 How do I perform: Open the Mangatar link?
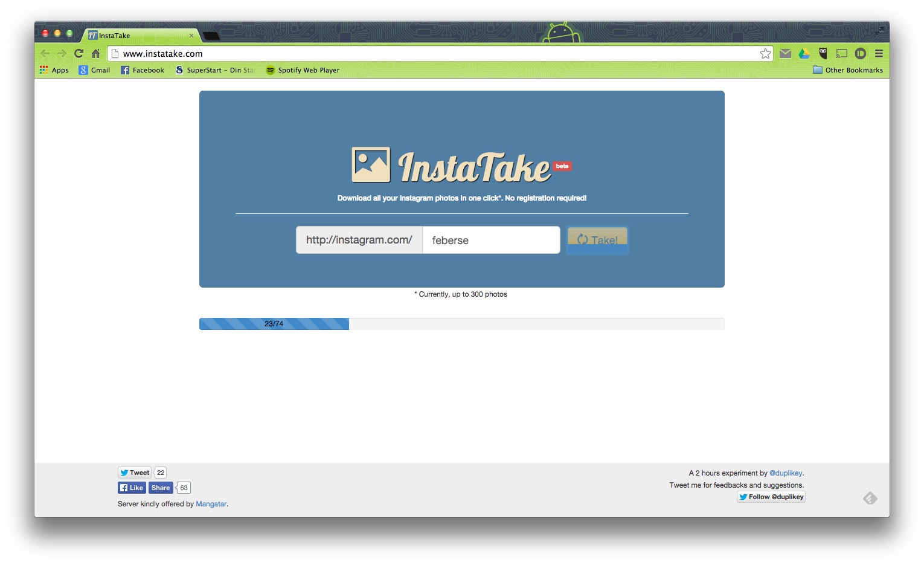pos(211,504)
